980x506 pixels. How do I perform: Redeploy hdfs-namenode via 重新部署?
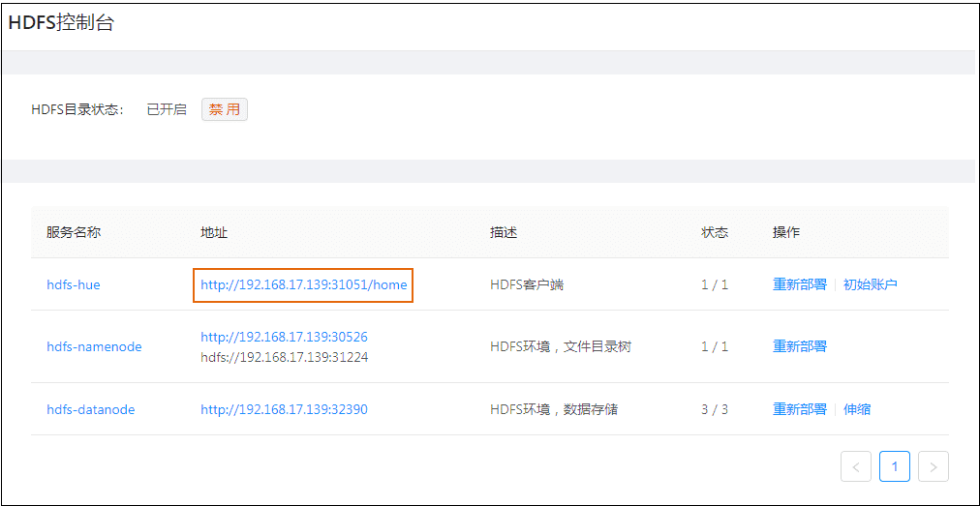799,346
